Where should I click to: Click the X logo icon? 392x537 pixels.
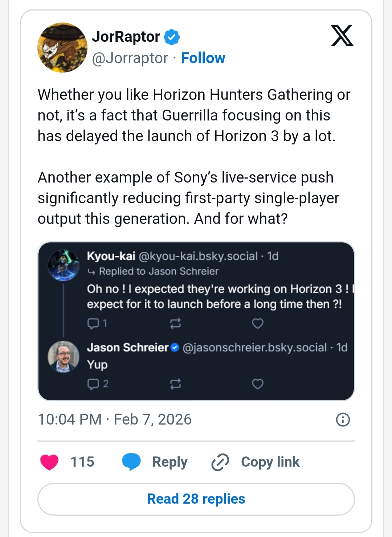pos(342,36)
